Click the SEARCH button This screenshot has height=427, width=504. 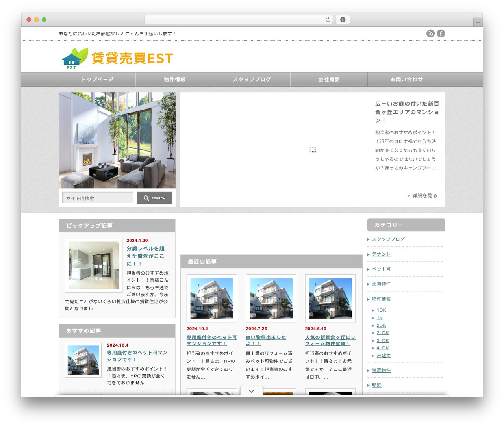click(154, 198)
